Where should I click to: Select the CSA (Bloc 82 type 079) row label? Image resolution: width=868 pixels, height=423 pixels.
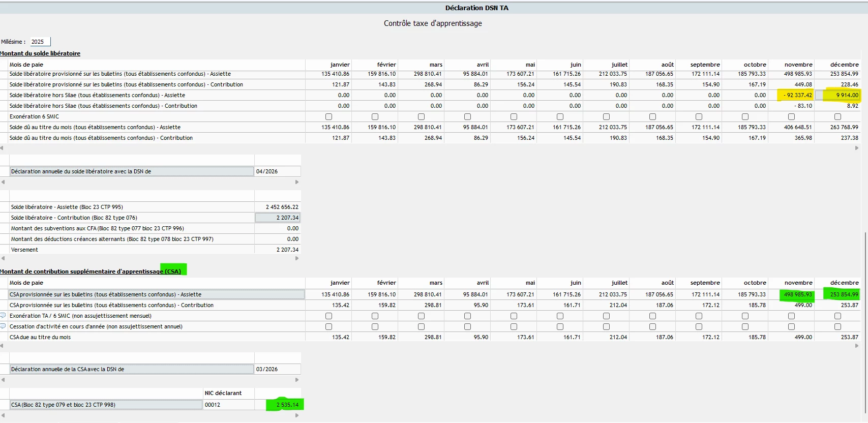click(x=106, y=405)
